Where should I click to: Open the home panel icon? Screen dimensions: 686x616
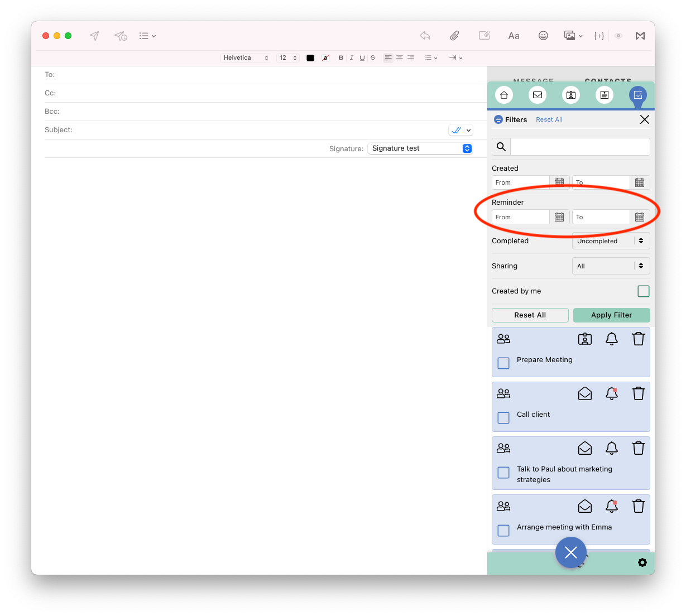[x=504, y=95]
